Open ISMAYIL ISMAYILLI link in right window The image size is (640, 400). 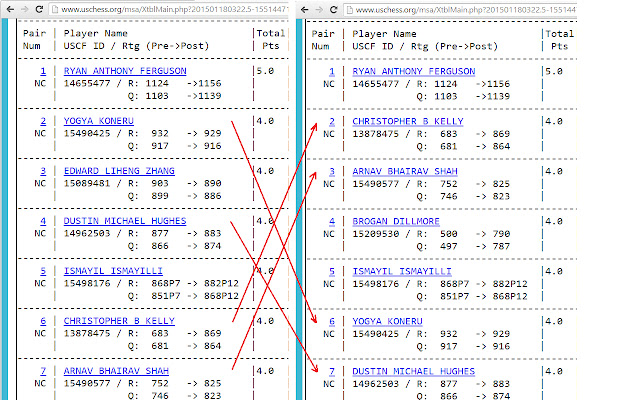402,271
